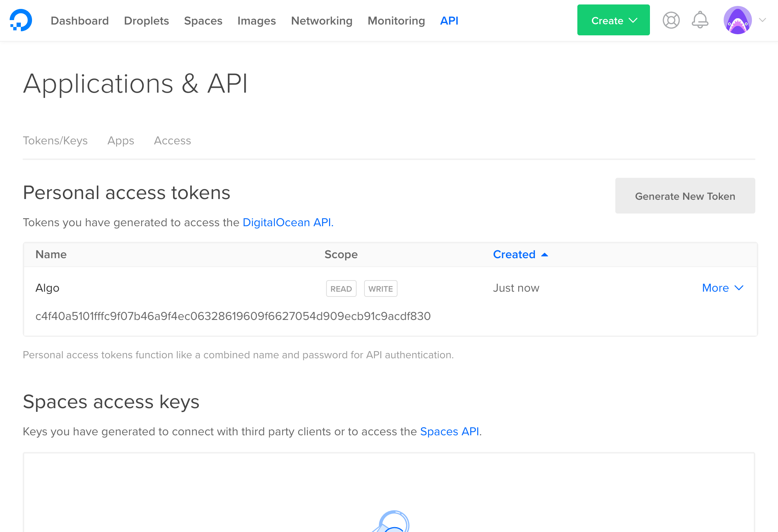Expand the More options for Algo token

click(x=723, y=288)
